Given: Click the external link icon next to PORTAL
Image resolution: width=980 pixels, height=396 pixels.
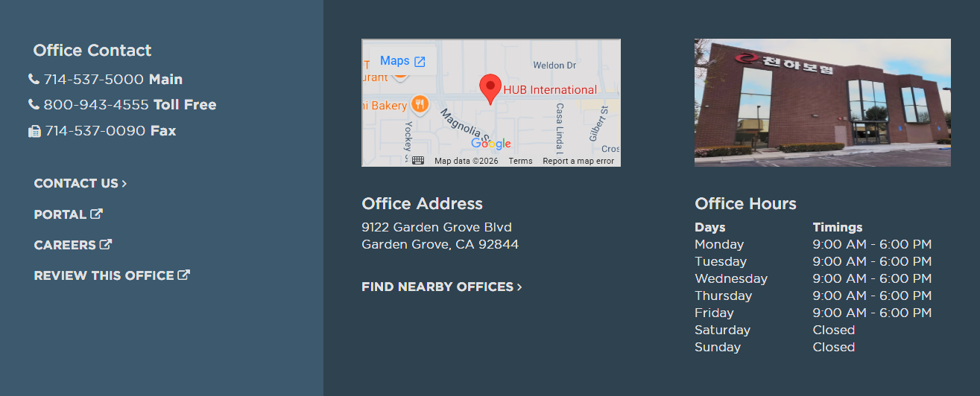Looking at the screenshot, I should tap(96, 214).
